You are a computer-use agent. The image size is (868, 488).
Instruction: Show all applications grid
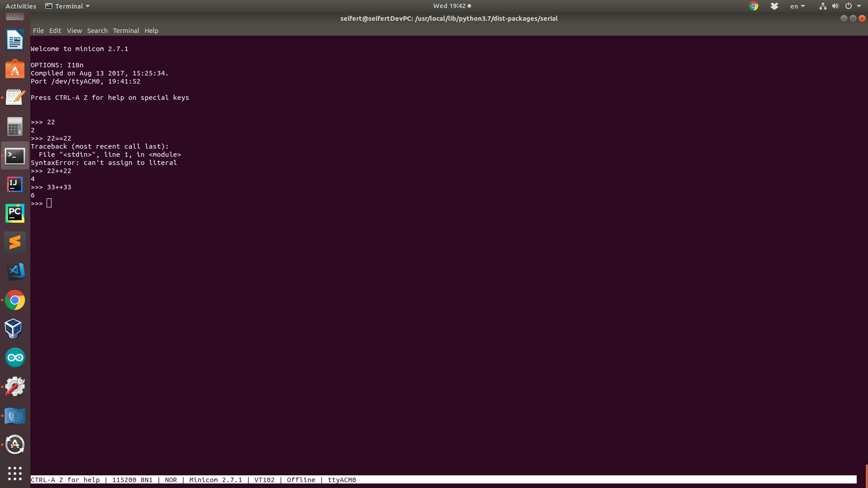[15, 473]
